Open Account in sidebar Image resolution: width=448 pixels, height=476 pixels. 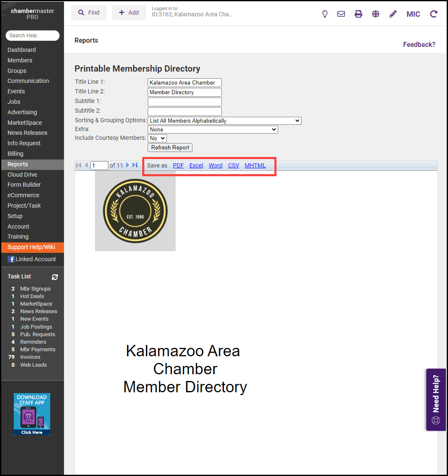point(18,226)
